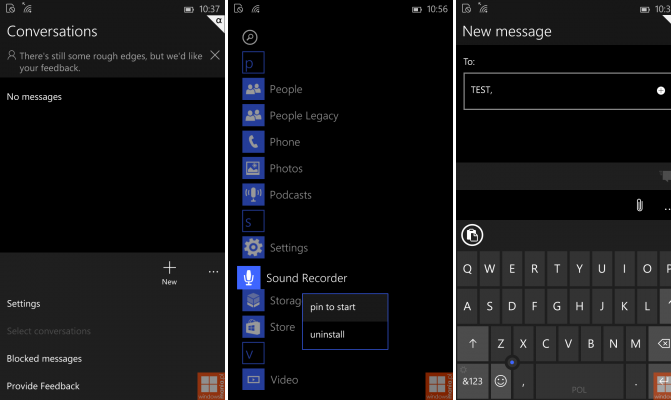Tap the blue cursor-control dot on keyboard
The width and height of the screenshot is (671, 400).
tap(512, 362)
